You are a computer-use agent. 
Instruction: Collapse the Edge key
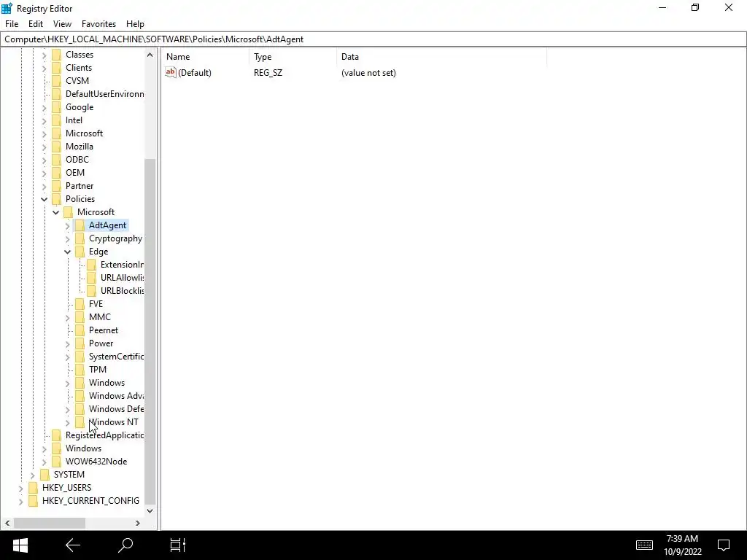67,252
